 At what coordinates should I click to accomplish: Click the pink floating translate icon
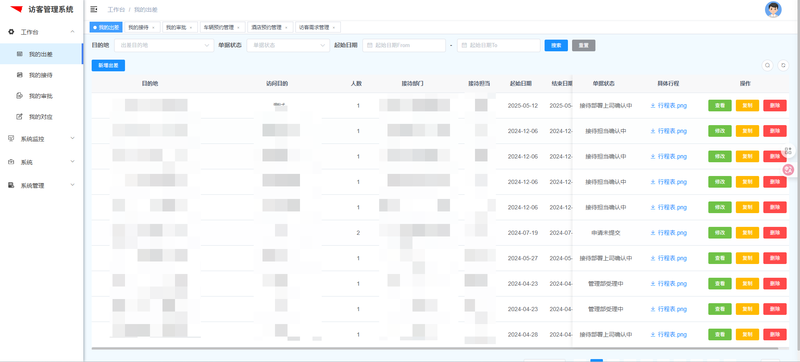[788, 170]
